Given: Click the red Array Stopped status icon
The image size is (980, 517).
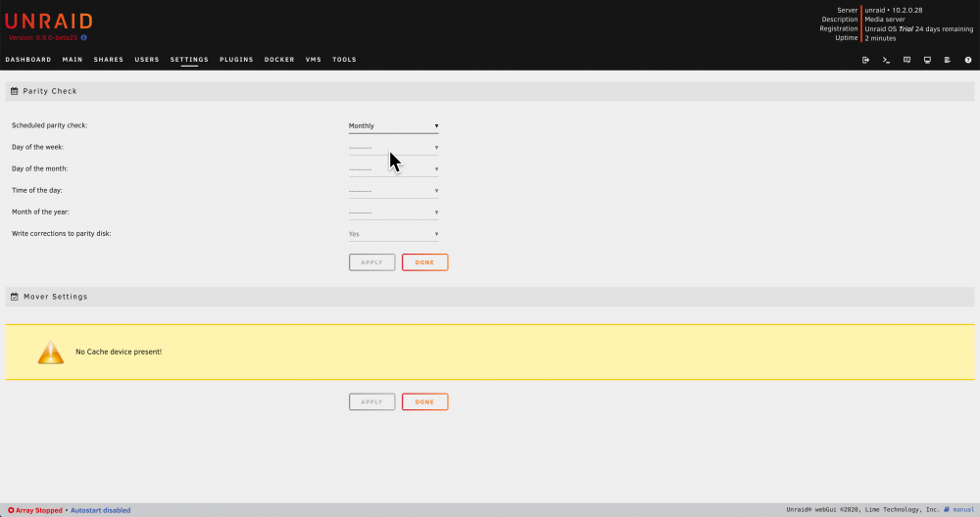Looking at the screenshot, I should click(x=11, y=510).
